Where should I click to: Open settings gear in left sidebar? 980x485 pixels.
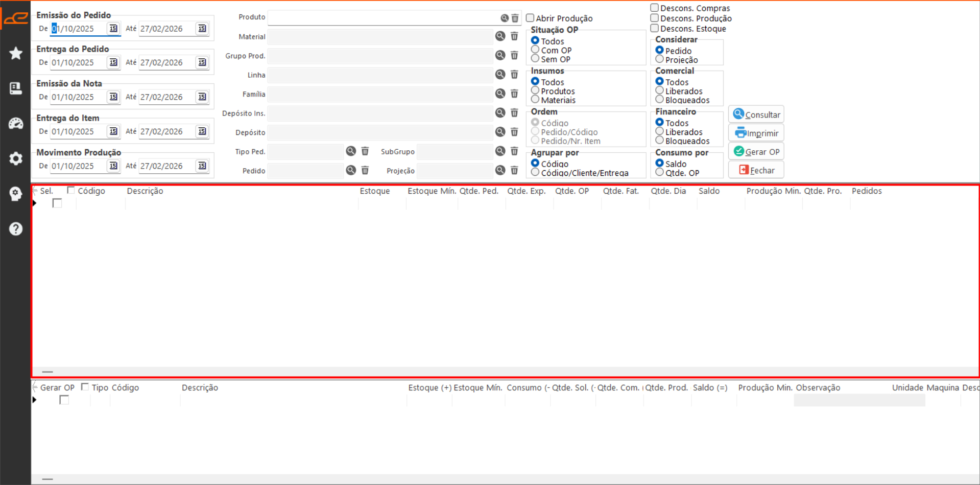pos(16,158)
